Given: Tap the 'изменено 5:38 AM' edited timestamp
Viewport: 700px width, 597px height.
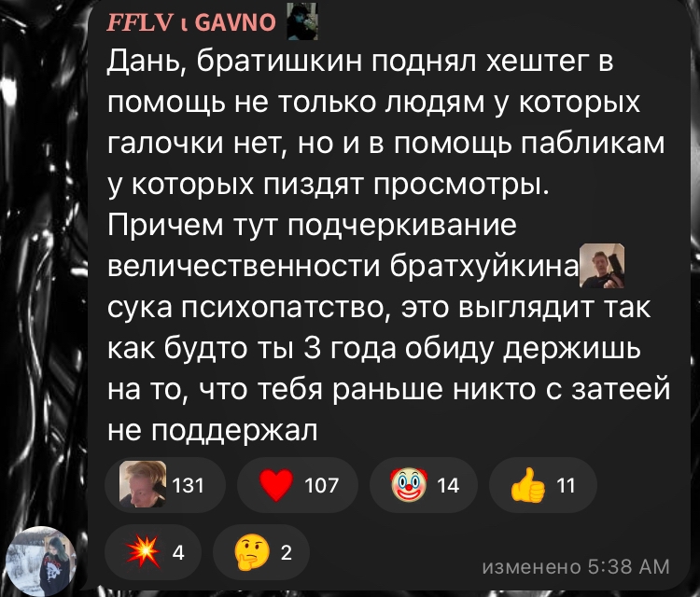Looking at the screenshot, I should (576, 566).
